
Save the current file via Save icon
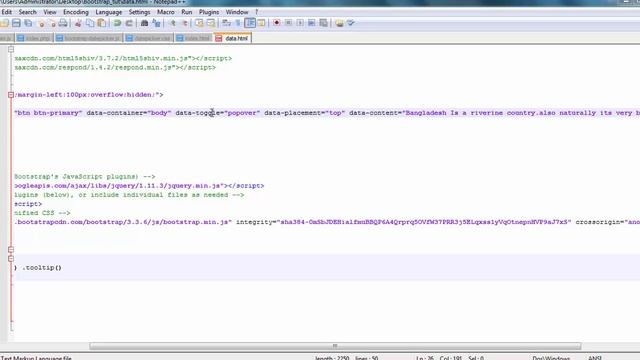tap(16, 23)
